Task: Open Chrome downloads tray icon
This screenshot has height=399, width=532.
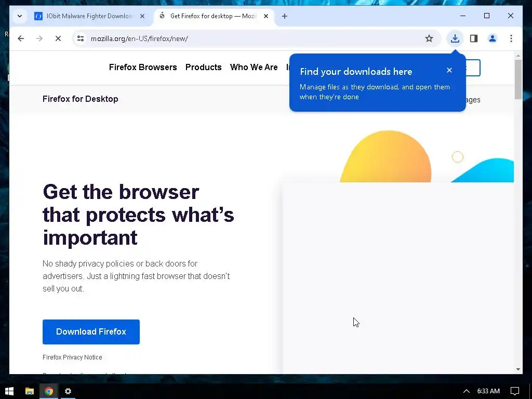Action: (455, 38)
